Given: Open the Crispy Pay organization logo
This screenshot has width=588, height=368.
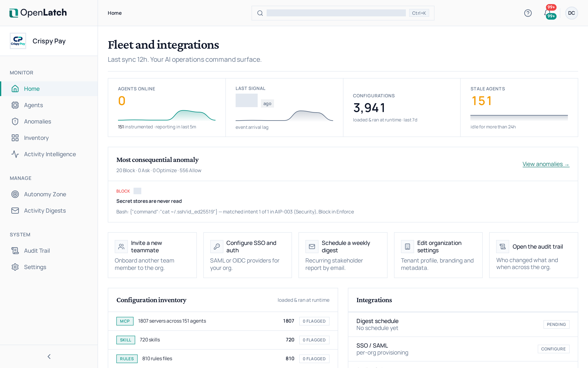Looking at the screenshot, I should coord(18,41).
